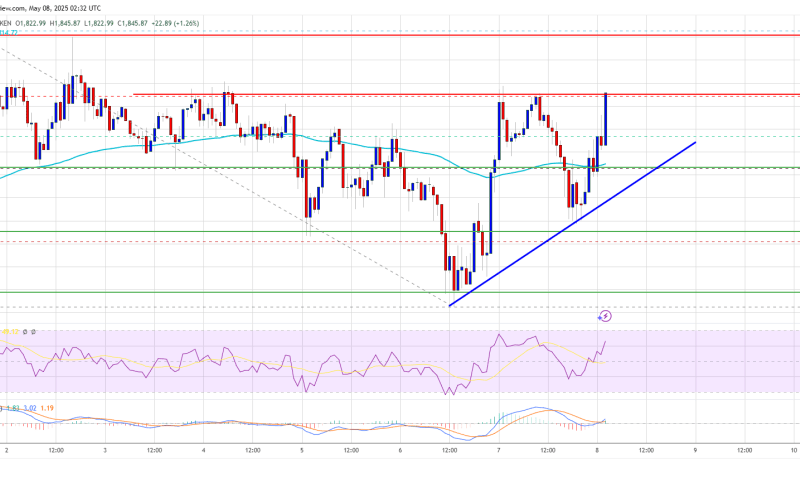Viewport: 800px width, 478px height.
Task: Click the May 08, 2025 02:32 UTC timestamp
Action: (66, 8)
